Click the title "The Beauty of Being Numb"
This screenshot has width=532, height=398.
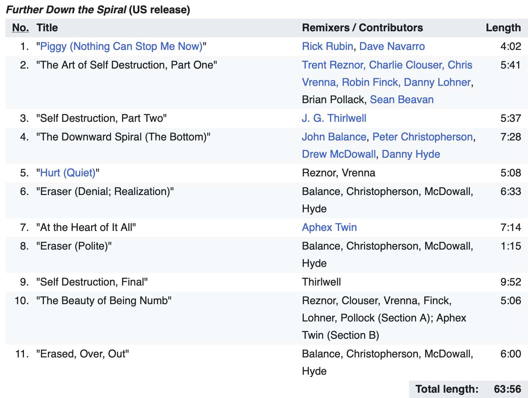pos(104,300)
